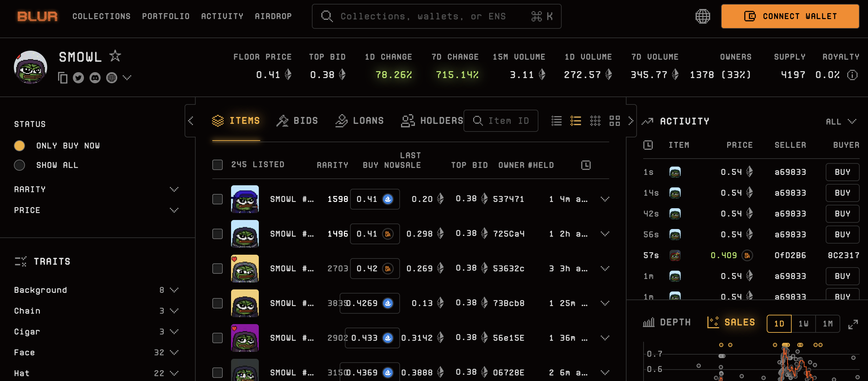Switch to small dotted grid view icon
Image resolution: width=868 pixels, height=381 pixels.
pos(595,121)
